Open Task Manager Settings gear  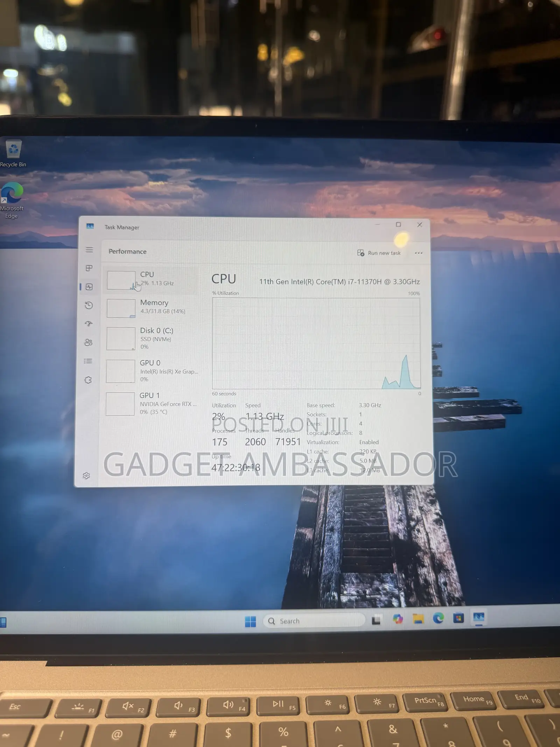pos(86,476)
